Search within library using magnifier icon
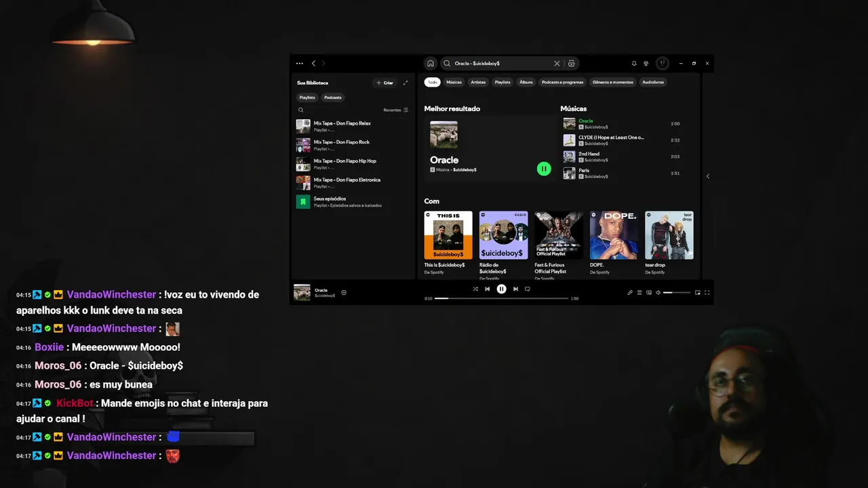 point(301,110)
